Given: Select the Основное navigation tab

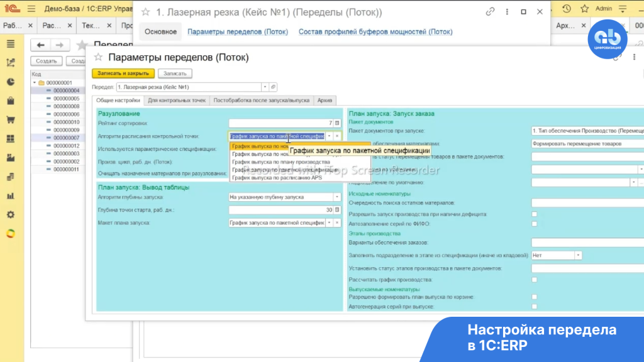Looking at the screenshot, I should pos(160,31).
